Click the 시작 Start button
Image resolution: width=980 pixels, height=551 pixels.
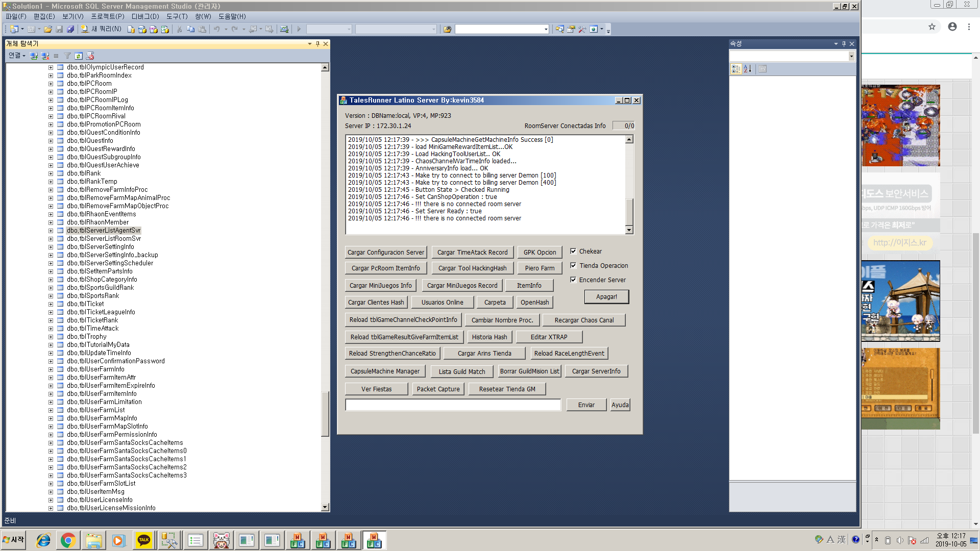coord(13,540)
